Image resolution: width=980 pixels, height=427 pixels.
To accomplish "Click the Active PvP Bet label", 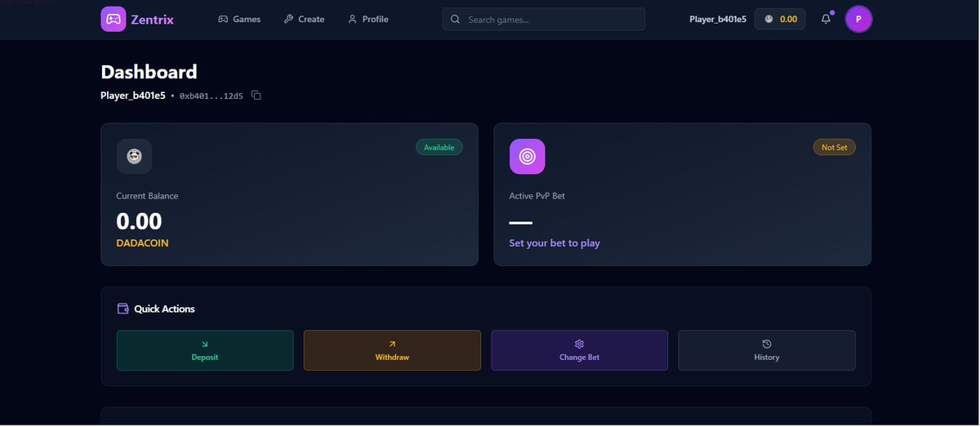I will pos(537,196).
